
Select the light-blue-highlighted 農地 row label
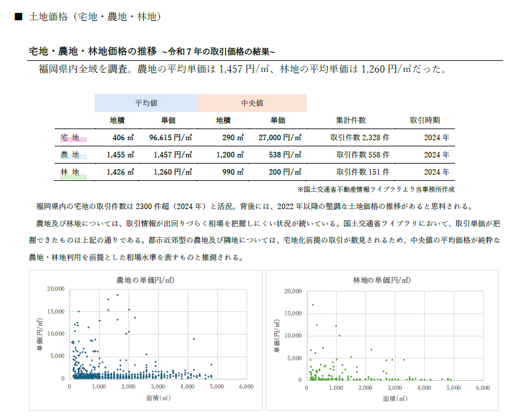[70, 155]
